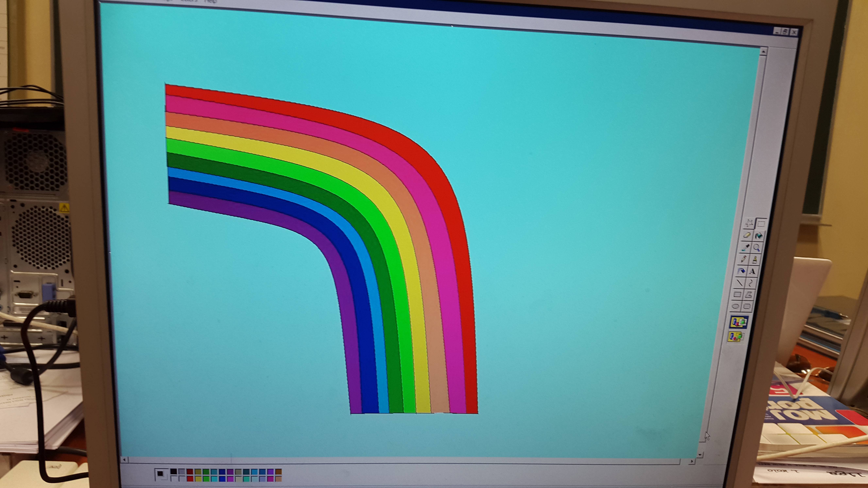Select the yellow palette swatch
Viewport: 868px width, 488px height.
pos(198,479)
